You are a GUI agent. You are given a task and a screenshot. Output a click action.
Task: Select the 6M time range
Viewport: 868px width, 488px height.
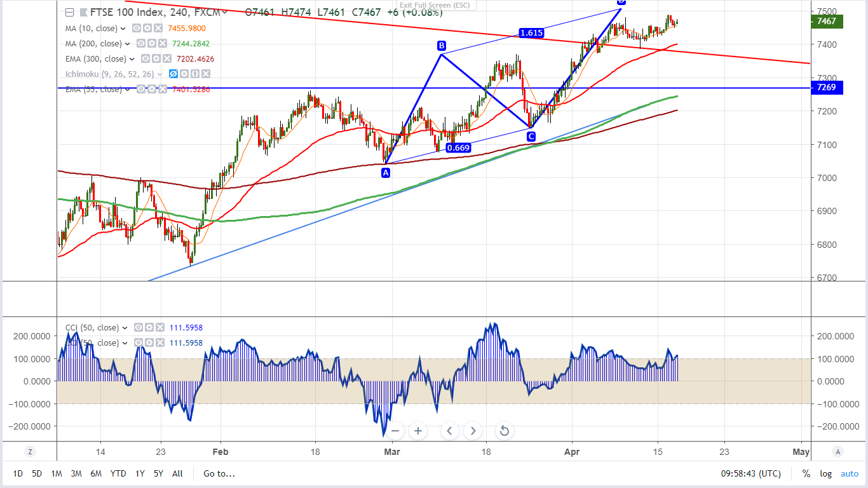tap(96, 473)
